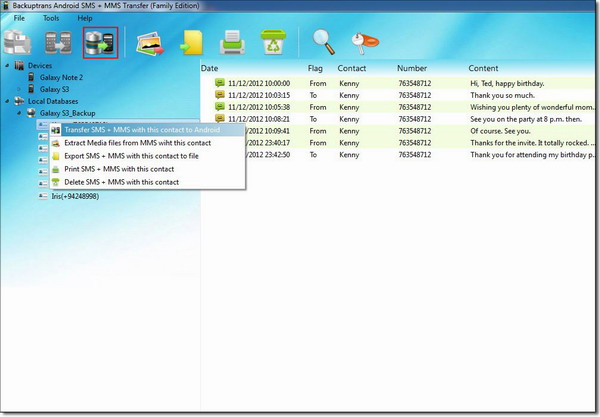600x417 pixels.
Task: Click the green recycle bin Delete icon
Action: coord(273,42)
